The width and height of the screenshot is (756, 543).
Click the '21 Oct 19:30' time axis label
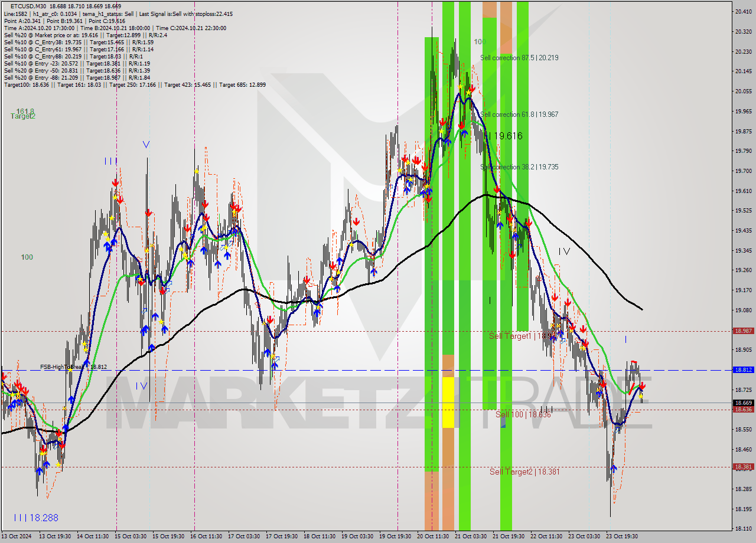[x=509, y=537]
